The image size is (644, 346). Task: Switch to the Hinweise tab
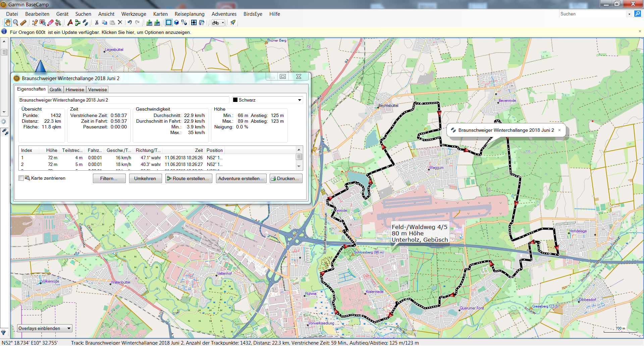click(x=75, y=90)
